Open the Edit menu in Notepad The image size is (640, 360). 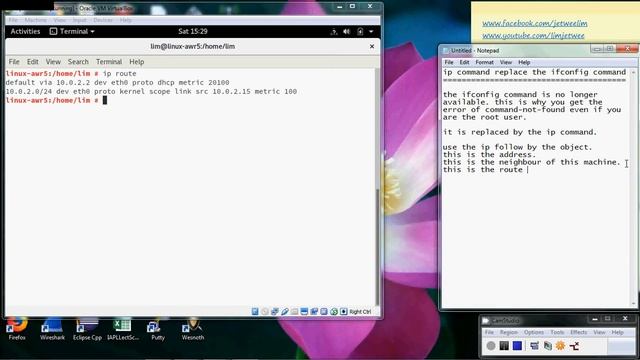pos(464,62)
